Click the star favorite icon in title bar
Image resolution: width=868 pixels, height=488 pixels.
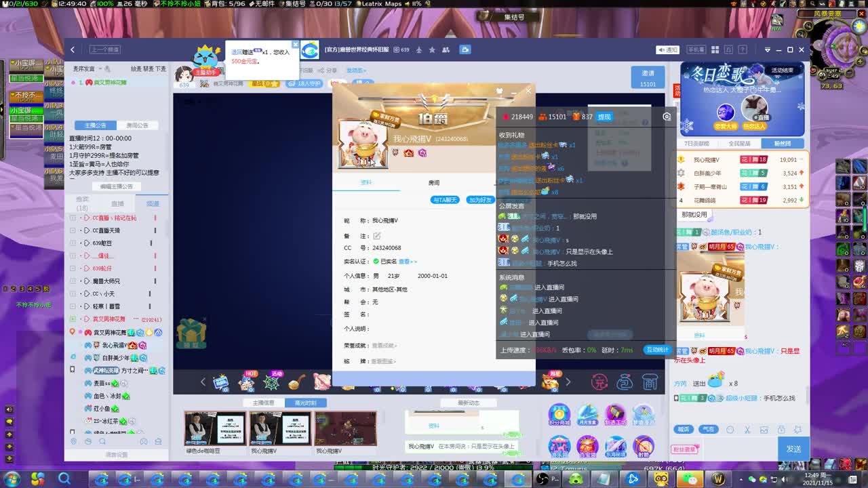pyautogui.click(x=432, y=49)
